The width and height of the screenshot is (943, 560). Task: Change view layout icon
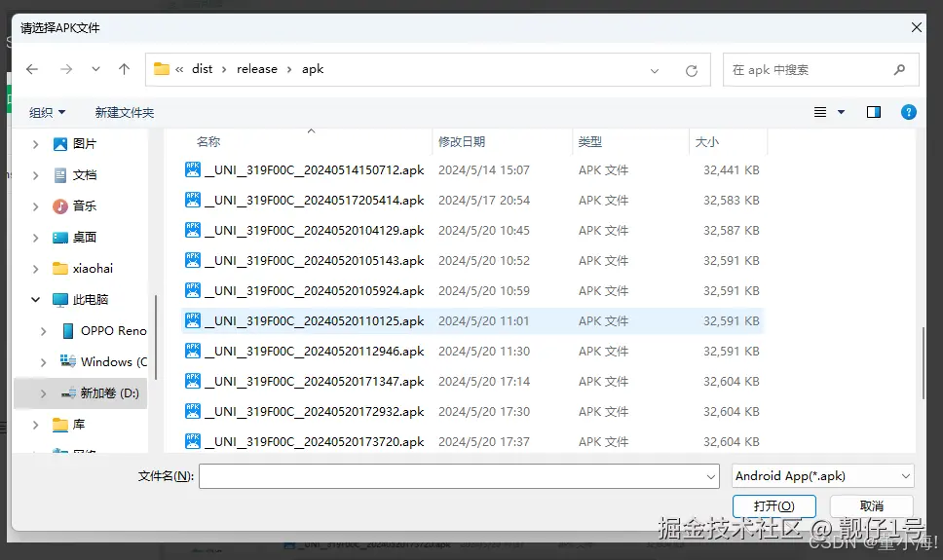[x=819, y=112]
